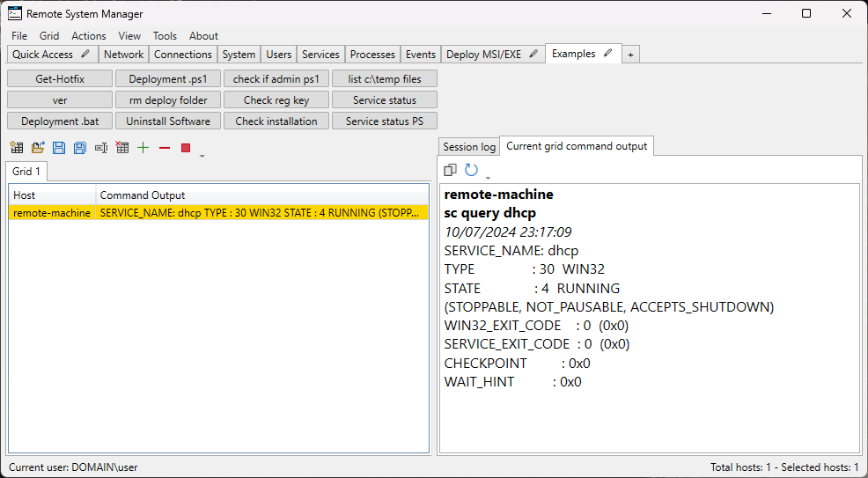Switch to the System tab
This screenshot has width=868, height=478.
[239, 55]
